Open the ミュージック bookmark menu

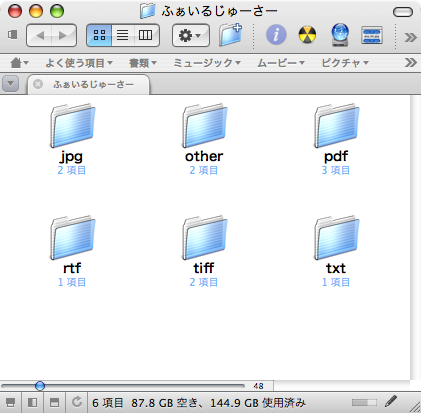207,63
